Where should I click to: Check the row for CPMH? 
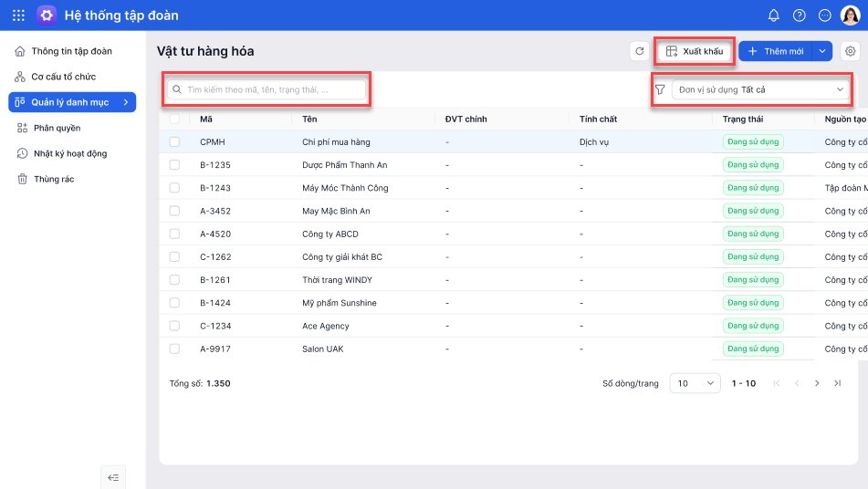point(174,142)
